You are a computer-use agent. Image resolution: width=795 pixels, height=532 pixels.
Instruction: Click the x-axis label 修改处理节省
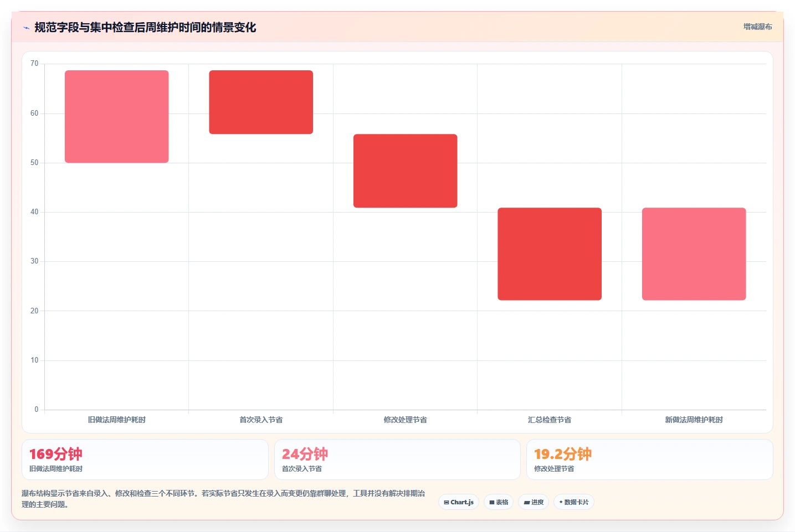tap(406, 420)
